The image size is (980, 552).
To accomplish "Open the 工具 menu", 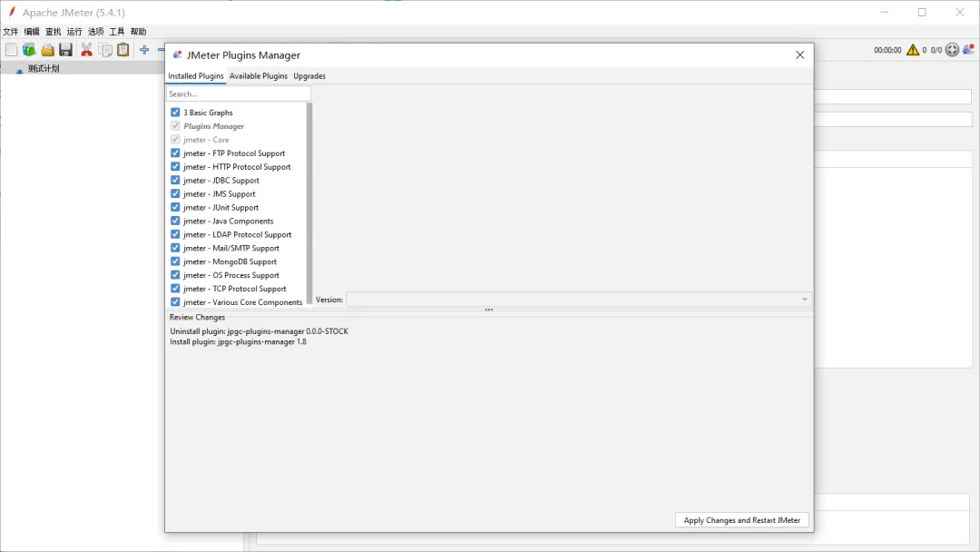I will (x=117, y=31).
